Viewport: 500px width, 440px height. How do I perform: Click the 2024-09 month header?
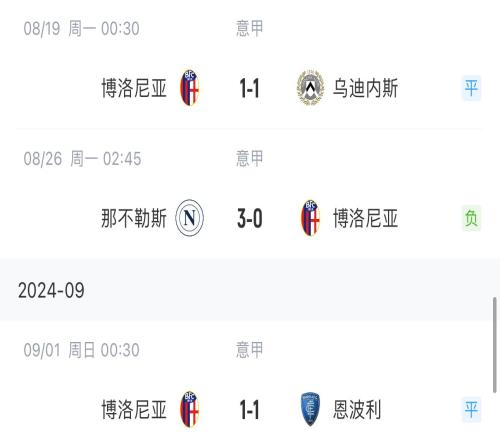(x=51, y=290)
